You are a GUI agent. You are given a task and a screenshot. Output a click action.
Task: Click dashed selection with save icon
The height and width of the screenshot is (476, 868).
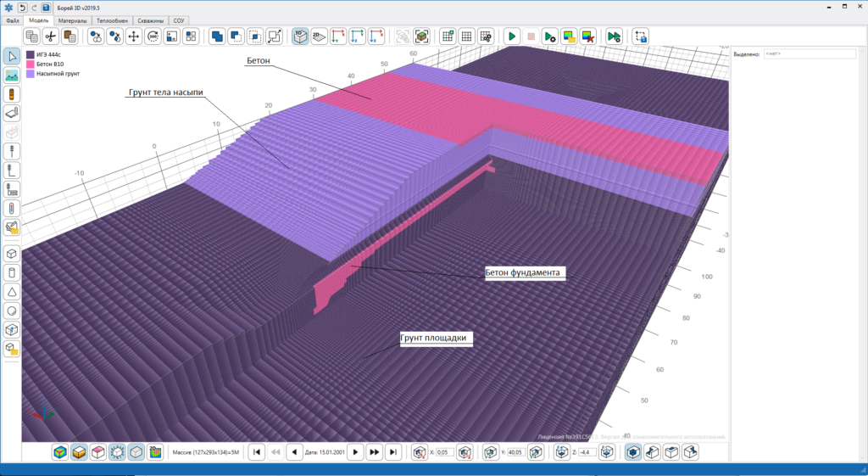pyautogui.click(x=641, y=36)
